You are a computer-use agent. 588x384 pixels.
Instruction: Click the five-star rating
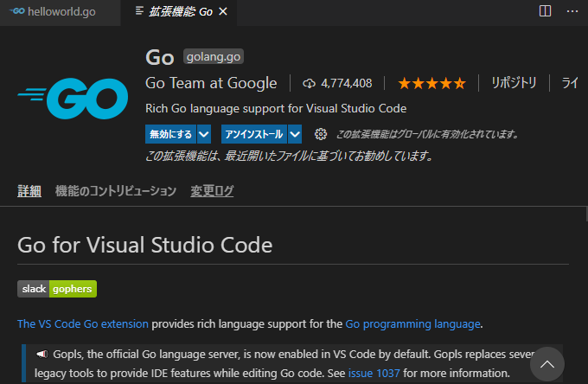(x=432, y=83)
